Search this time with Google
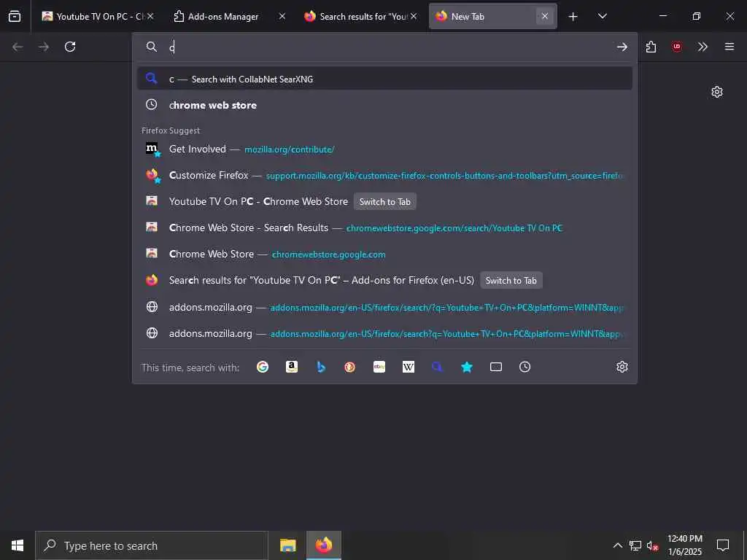Screen dimensions: 747x560 pos(263,367)
